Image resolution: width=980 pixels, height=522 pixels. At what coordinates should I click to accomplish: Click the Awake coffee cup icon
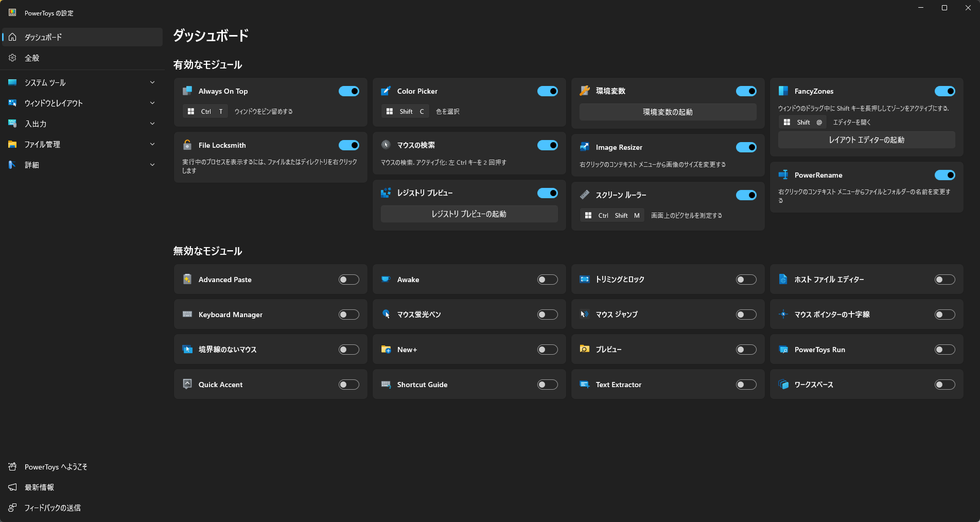[x=386, y=280]
